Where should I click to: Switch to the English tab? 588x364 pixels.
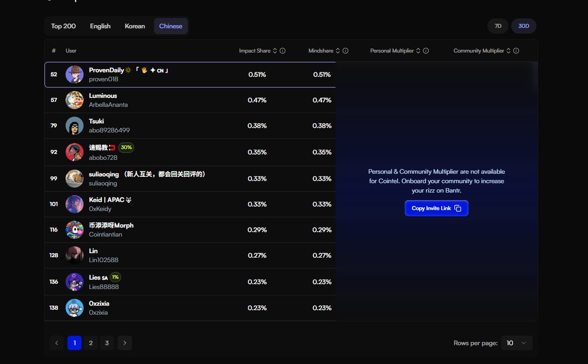[x=100, y=26]
